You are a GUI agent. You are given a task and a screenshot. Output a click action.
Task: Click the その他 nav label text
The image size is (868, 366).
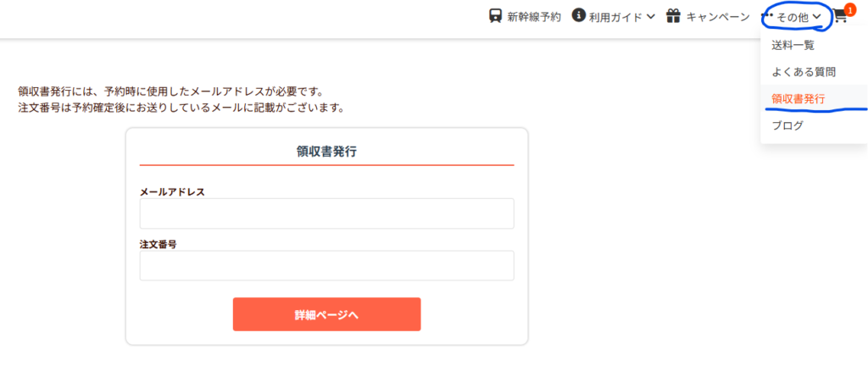793,18
